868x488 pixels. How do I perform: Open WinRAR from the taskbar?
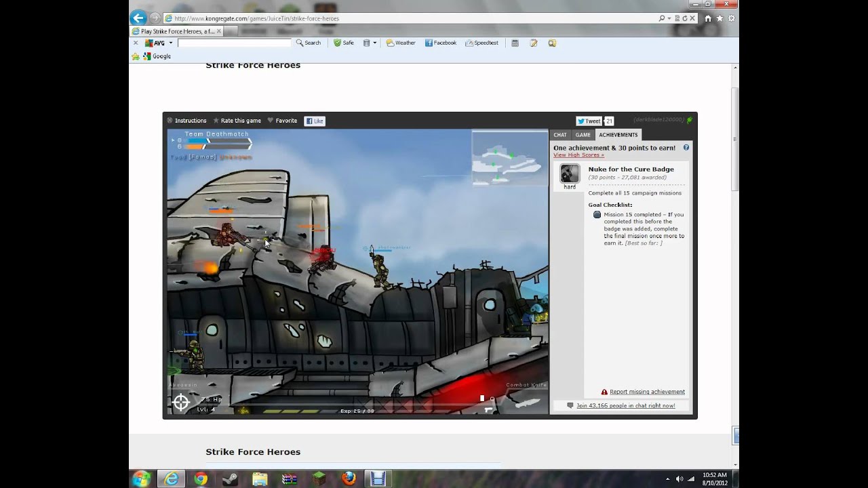pos(290,479)
